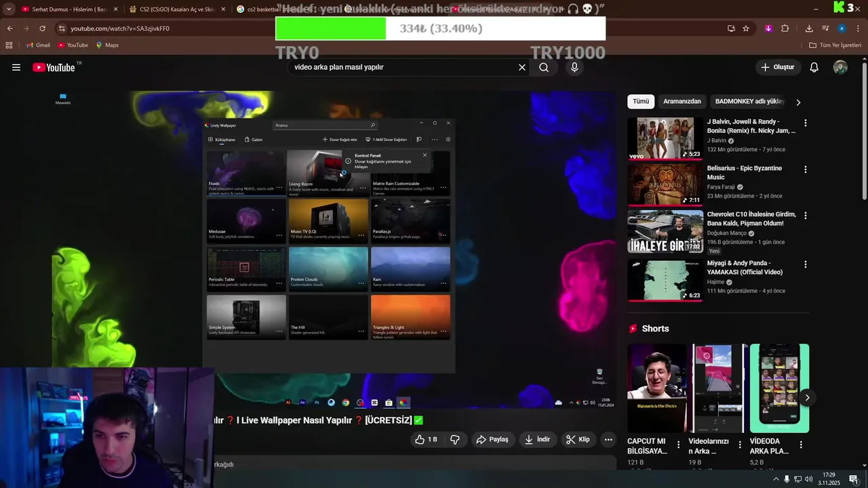
Task: Open Miyagi & Andy Panda YAMAKASI thumbnail
Action: click(665, 279)
